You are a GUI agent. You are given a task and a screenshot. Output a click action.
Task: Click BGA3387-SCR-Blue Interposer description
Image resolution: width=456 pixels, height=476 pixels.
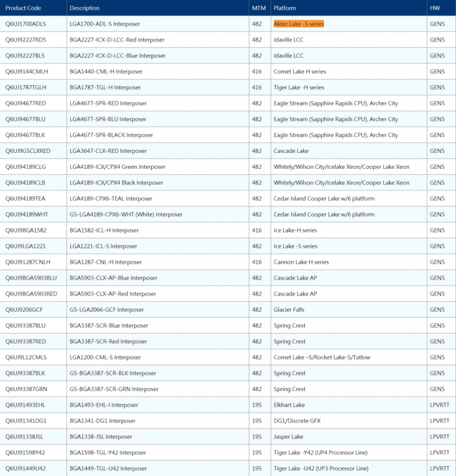(109, 325)
